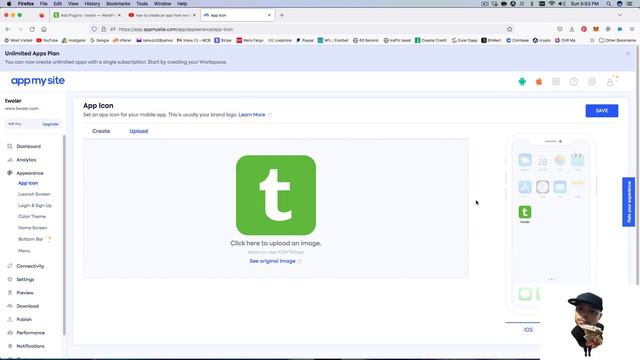Viewport: 640px width, 360px height.
Task: Open a new browser tab
Action: coord(282,16)
